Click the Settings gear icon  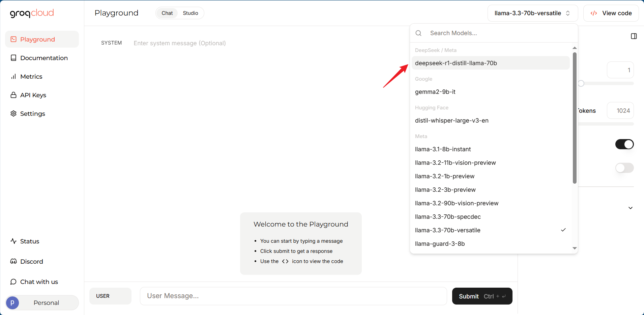[13, 113]
